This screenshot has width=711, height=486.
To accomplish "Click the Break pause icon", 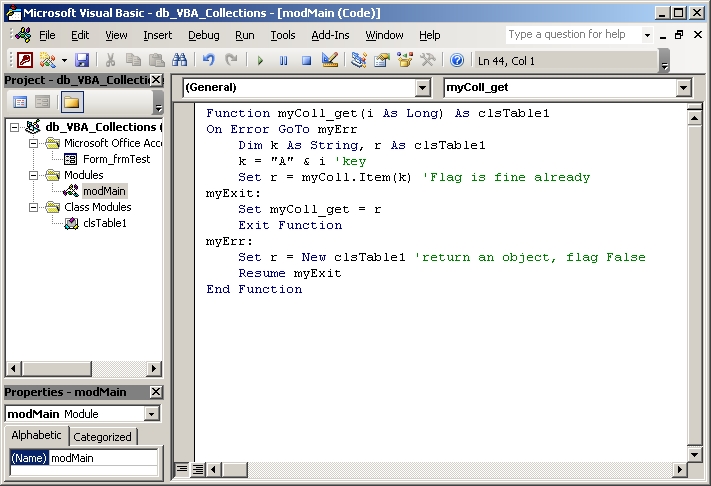I will pos(283,61).
